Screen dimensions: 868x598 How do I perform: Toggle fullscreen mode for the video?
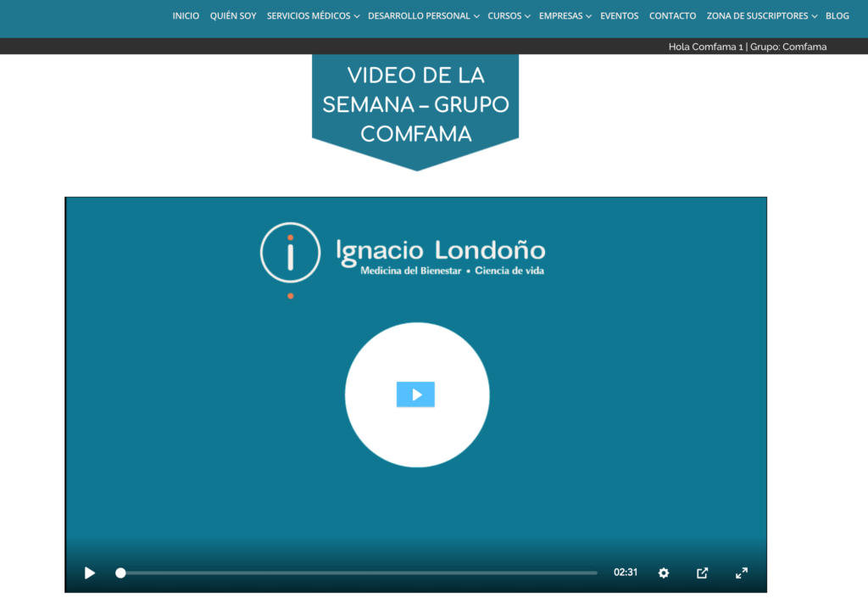point(741,573)
